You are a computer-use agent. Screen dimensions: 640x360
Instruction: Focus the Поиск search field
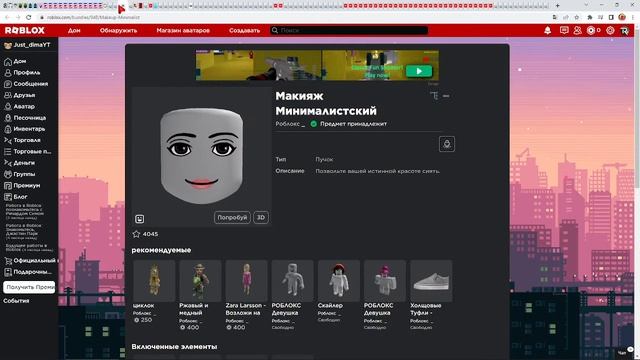349,31
